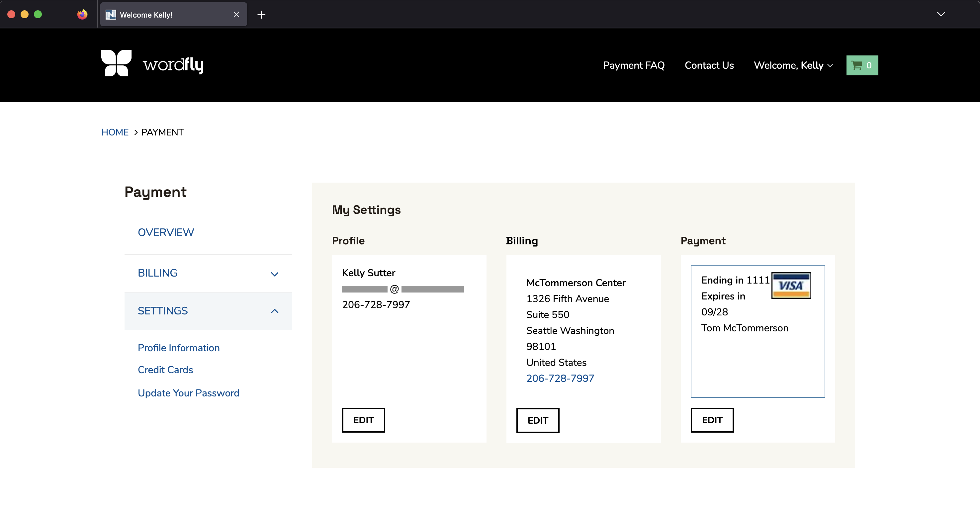Click the breadcrumb home icon link

(114, 132)
